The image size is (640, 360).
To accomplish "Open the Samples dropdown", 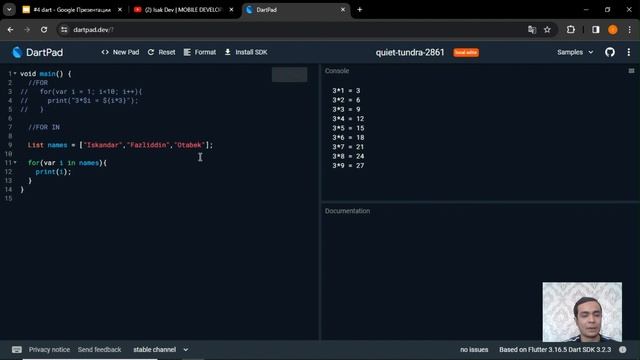I will (x=575, y=52).
